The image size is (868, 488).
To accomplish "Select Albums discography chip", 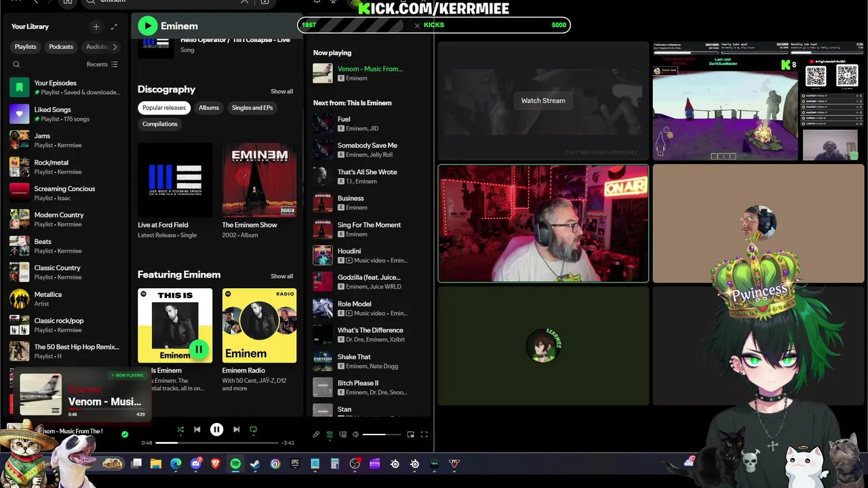I will coord(209,108).
